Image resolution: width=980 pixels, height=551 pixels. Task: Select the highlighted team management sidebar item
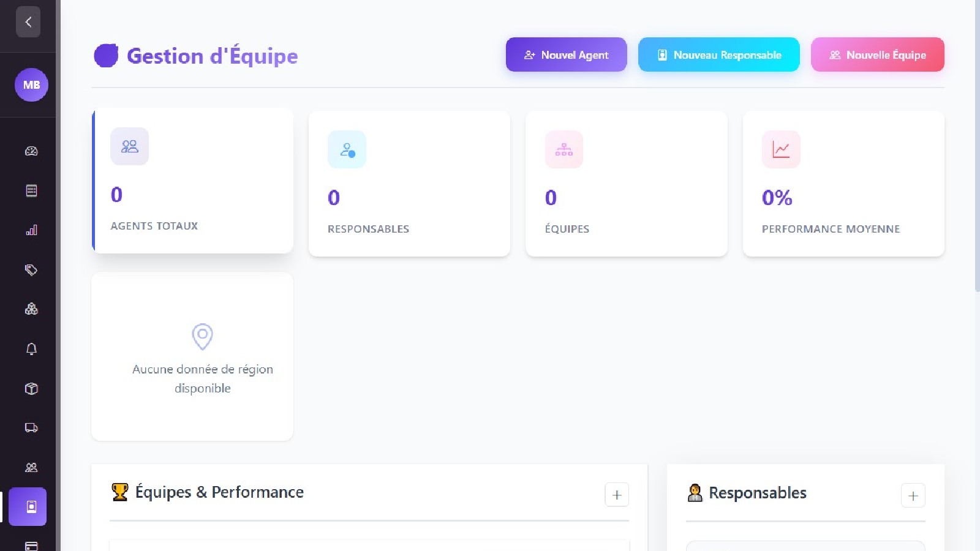point(28,507)
